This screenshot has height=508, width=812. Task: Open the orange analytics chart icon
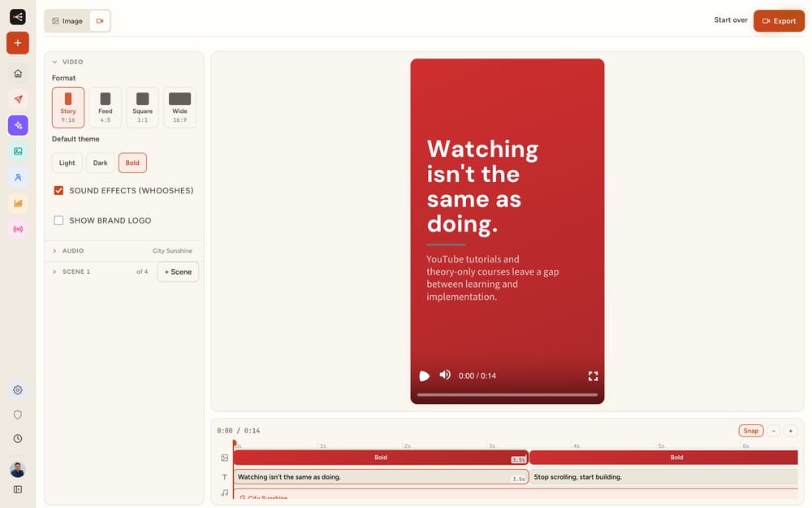pyautogui.click(x=18, y=202)
